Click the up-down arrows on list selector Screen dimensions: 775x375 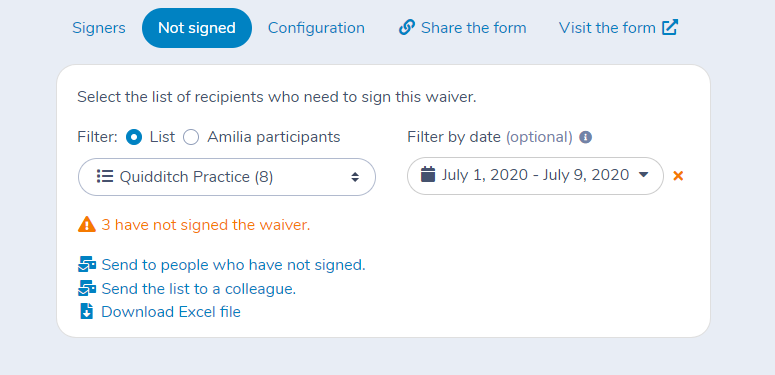point(355,177)
